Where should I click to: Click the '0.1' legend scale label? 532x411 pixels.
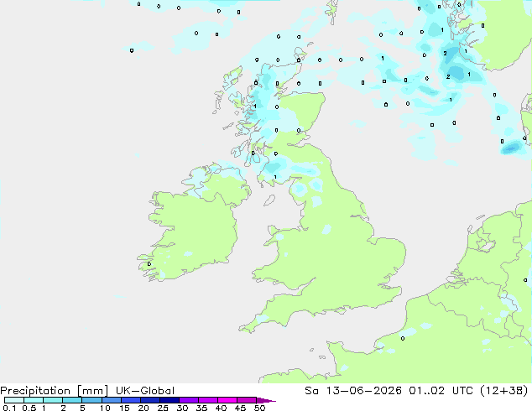[8, 408]
